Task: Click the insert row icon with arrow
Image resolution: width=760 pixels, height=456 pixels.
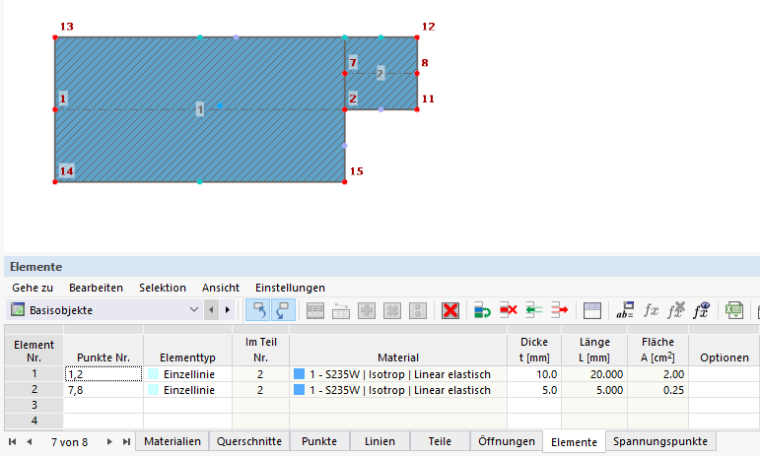Action: click(x=341, y=310)
